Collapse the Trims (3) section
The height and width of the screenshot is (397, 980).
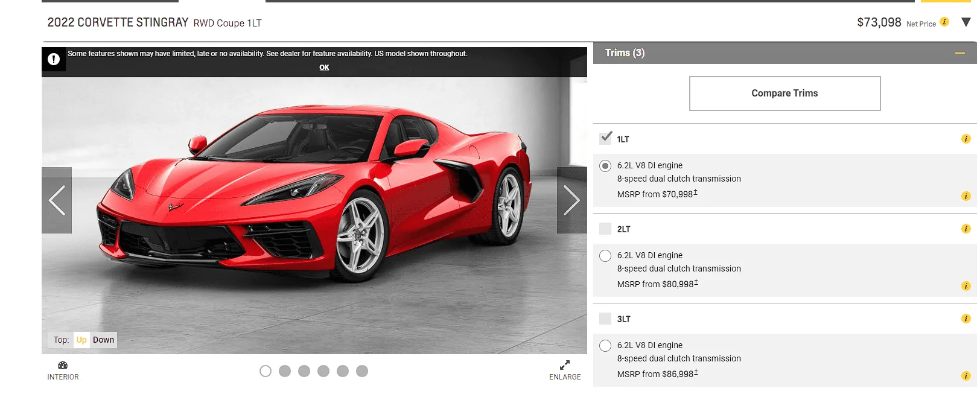point(960,53)
